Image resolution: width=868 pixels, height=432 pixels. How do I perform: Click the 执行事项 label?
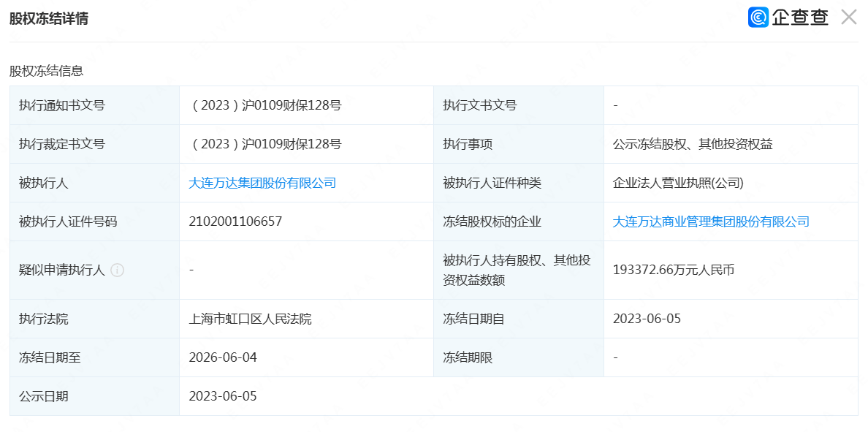click(x=467, y=144)
